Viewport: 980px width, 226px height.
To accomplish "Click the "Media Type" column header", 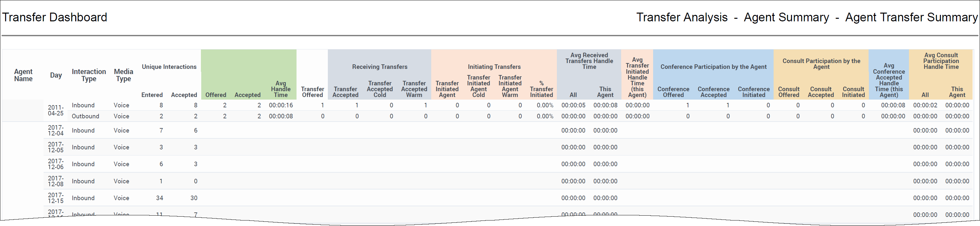I will (x=124, y=75).
